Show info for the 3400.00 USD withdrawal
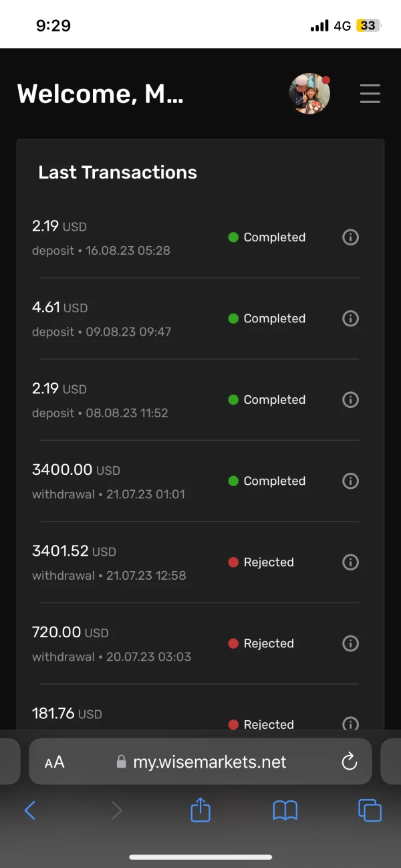This screenshot has width=401, height=868. point(350,481)
